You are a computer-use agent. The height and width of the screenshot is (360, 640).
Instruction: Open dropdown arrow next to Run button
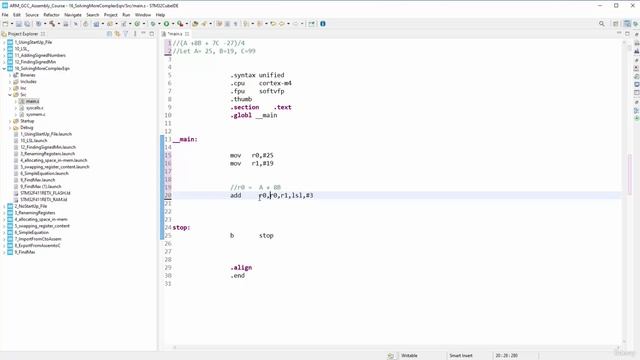(x=172, y=24)
